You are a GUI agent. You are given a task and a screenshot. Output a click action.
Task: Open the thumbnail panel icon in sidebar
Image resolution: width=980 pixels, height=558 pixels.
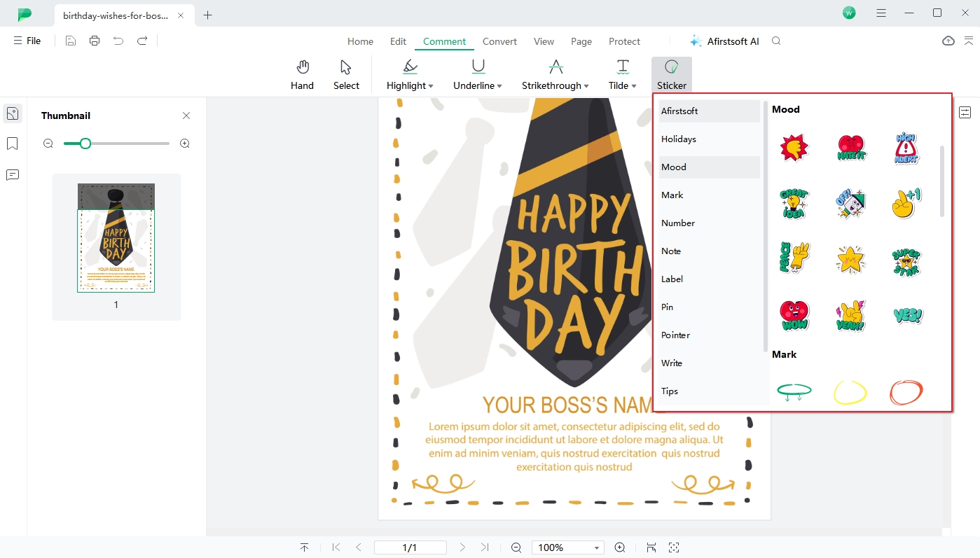pyautogui.click(x=13, y=113)
